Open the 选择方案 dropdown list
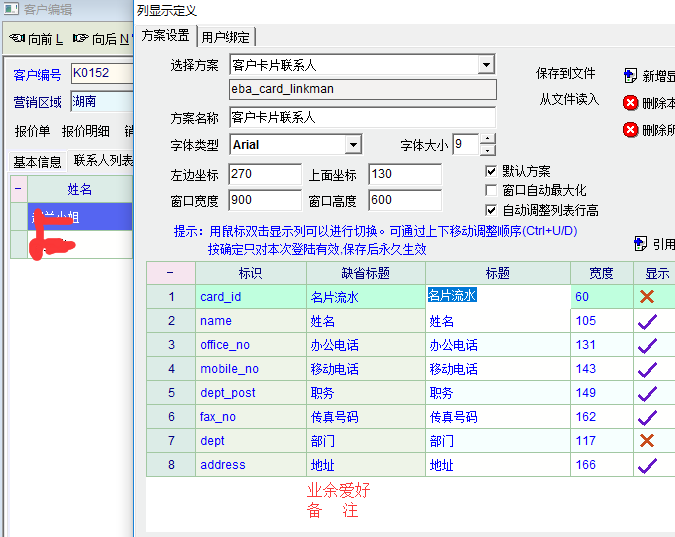This screenshot has height=537, width=675. click(486, 65)
